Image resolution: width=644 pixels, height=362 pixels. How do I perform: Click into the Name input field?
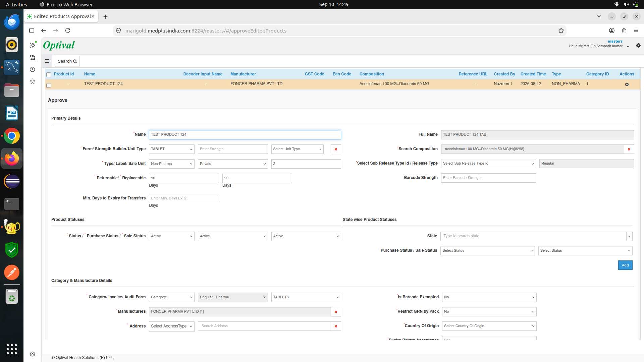coord(245,135)
